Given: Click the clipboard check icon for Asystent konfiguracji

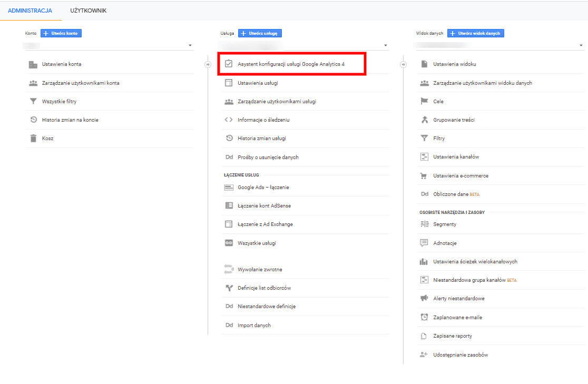Looking at the screenshot, I should coord(228,64).
